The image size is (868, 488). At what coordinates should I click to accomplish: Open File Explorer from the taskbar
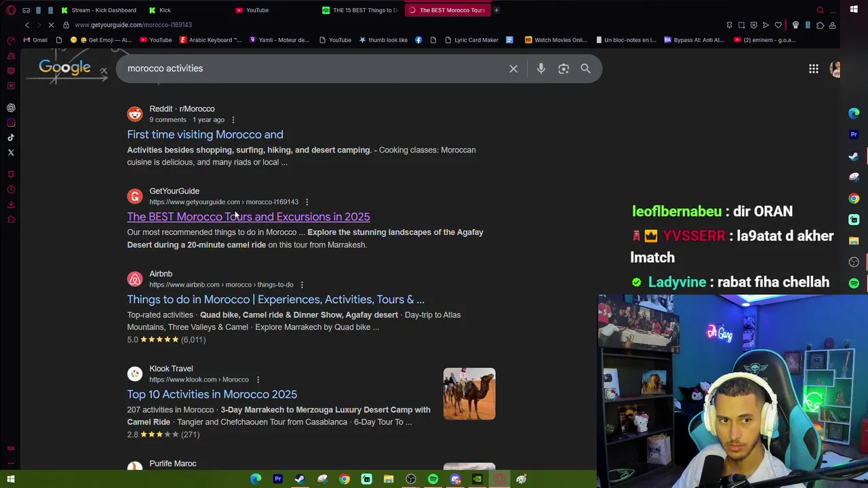[389, 479]
